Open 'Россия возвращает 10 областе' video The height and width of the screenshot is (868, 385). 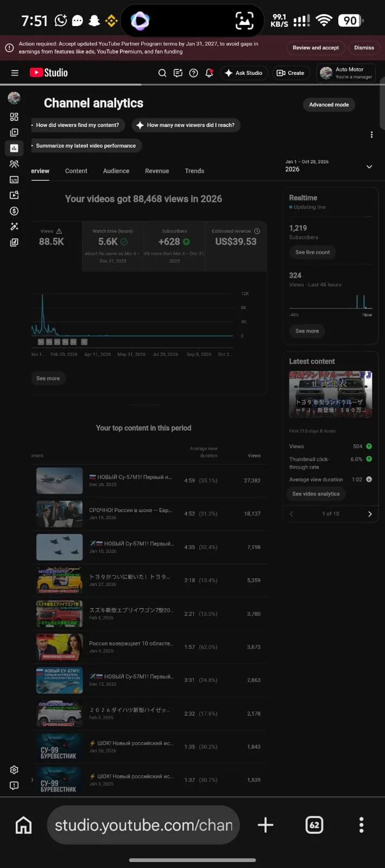149,647
